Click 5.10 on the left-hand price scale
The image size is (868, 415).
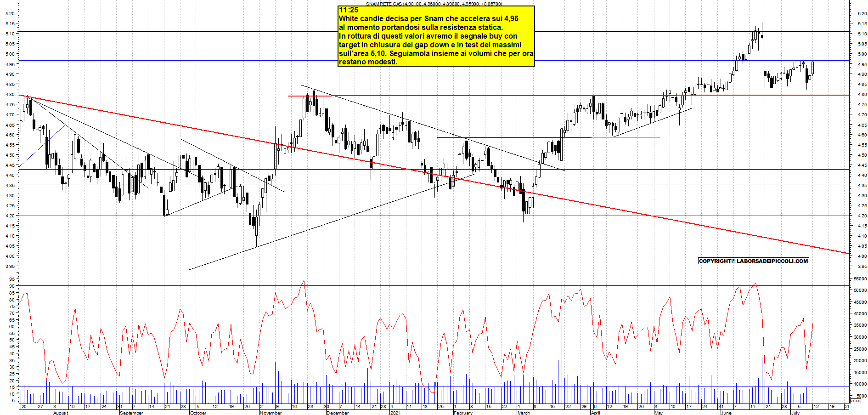pos(10,34)
